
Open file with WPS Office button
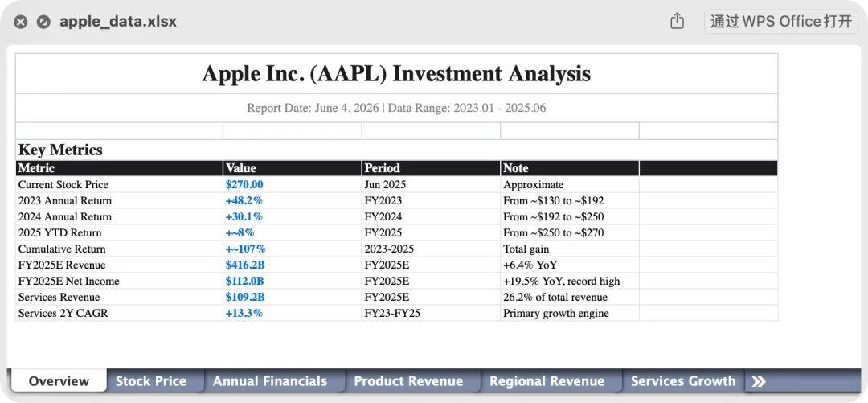click(781, 22)
